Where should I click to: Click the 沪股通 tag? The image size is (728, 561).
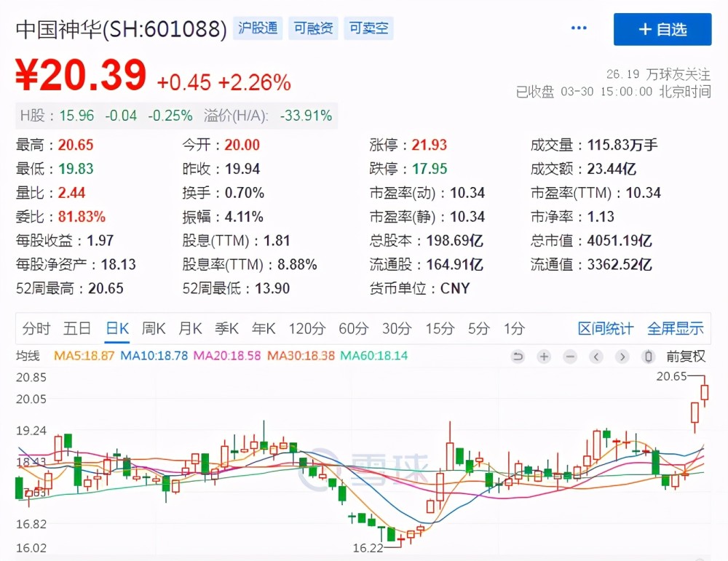[x=258, y=28]
